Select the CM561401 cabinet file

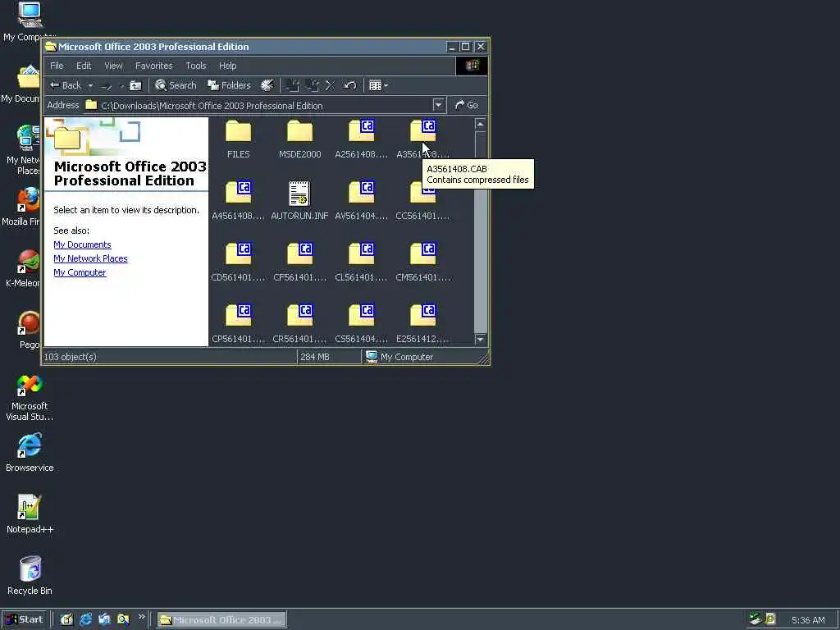point(422,262)
